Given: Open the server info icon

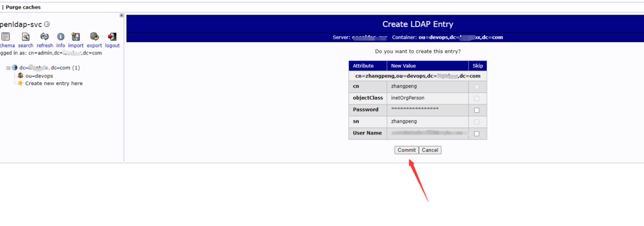Looking at the screenshot, I should [61, 36].
